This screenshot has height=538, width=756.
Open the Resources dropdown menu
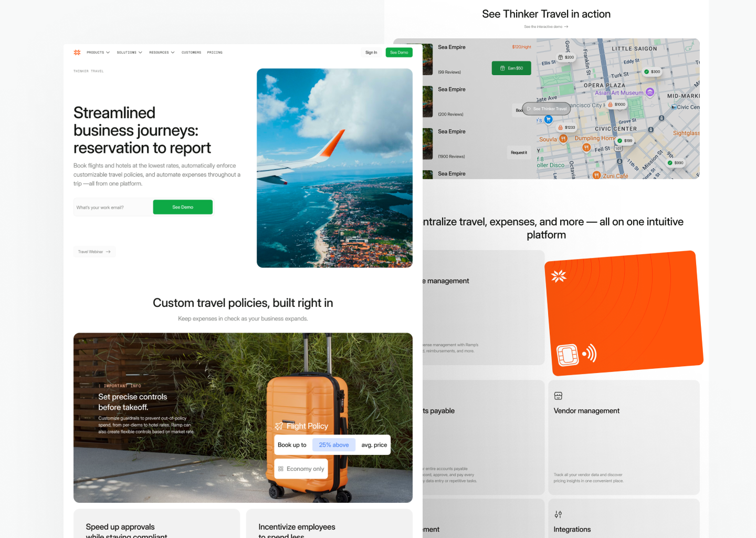(162, 53)
